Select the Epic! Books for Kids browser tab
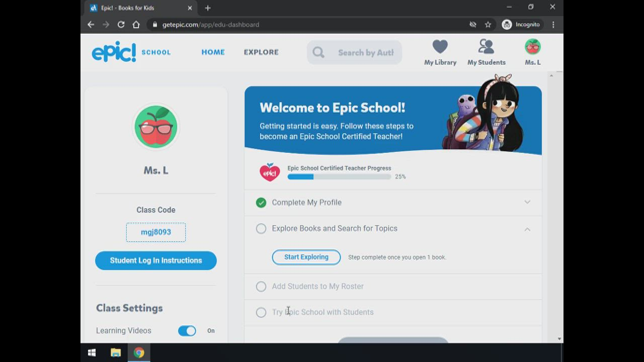Image resolution: width=644 pixels, height=362 pixels. (141, 8)
